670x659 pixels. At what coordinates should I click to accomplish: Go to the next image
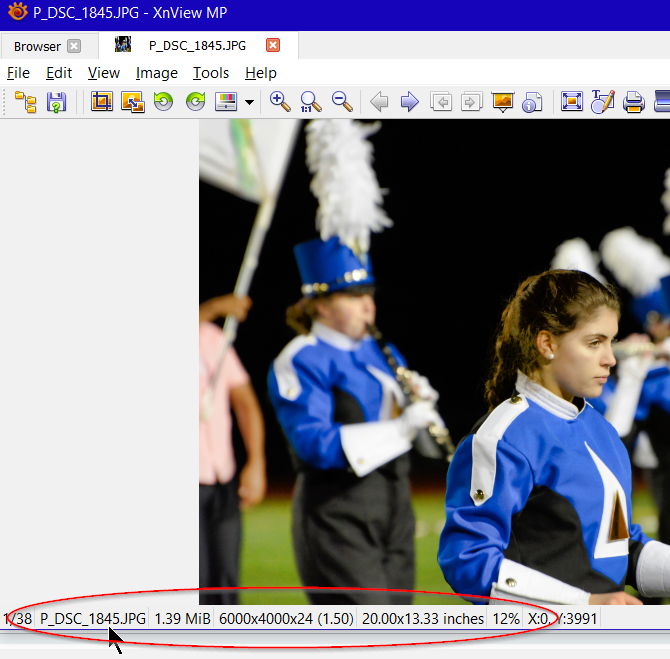tap(409, 102)
